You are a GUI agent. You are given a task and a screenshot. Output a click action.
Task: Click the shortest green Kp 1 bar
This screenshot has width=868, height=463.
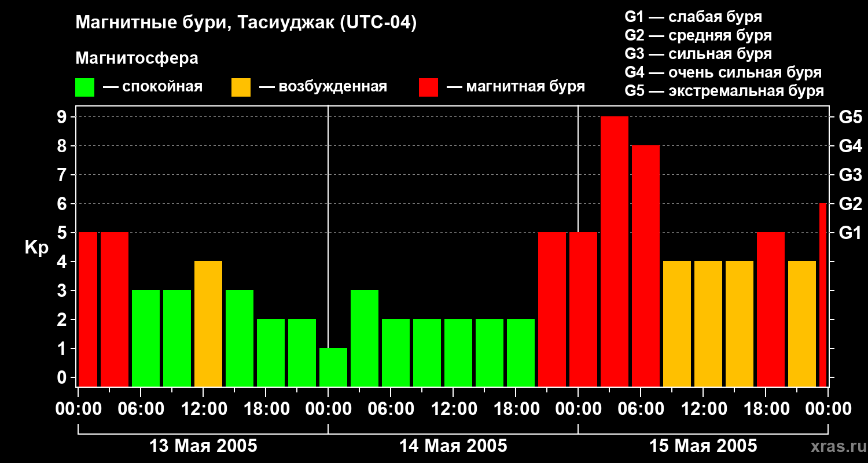(333, 368)
